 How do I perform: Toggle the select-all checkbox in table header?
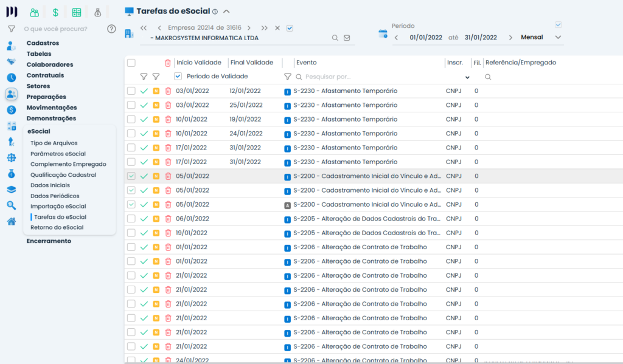click(x=131, y=63)
